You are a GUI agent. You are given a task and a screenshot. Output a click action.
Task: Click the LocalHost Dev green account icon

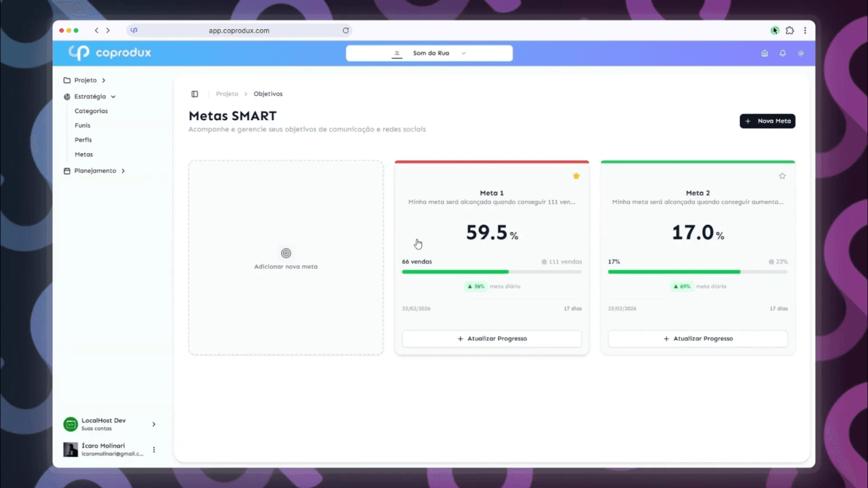(x=71, y=424)
